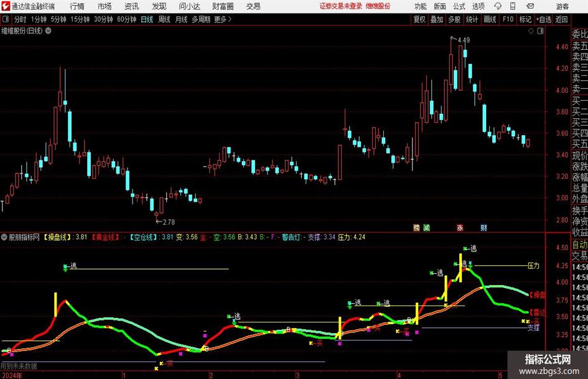Click the 减 marker icon under the chart
The image size is (588, 379).
point(426,227)
